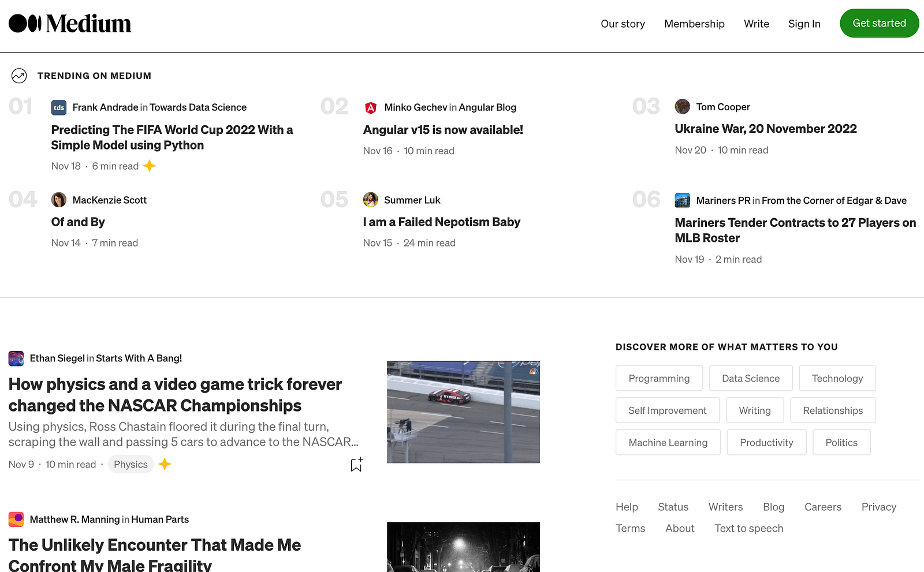
Task: Open the Of and By article
Action: [x=78, y=222]
